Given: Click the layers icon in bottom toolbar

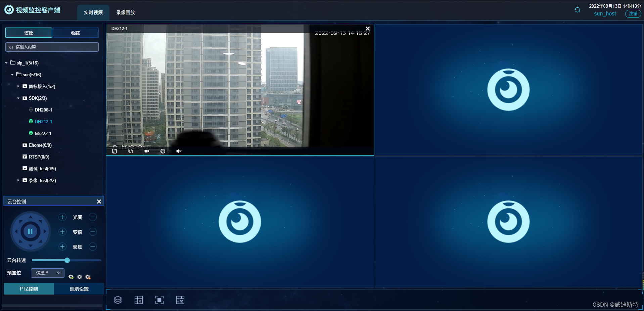Looking at the screenshot, I should click(x=118, y=300).
